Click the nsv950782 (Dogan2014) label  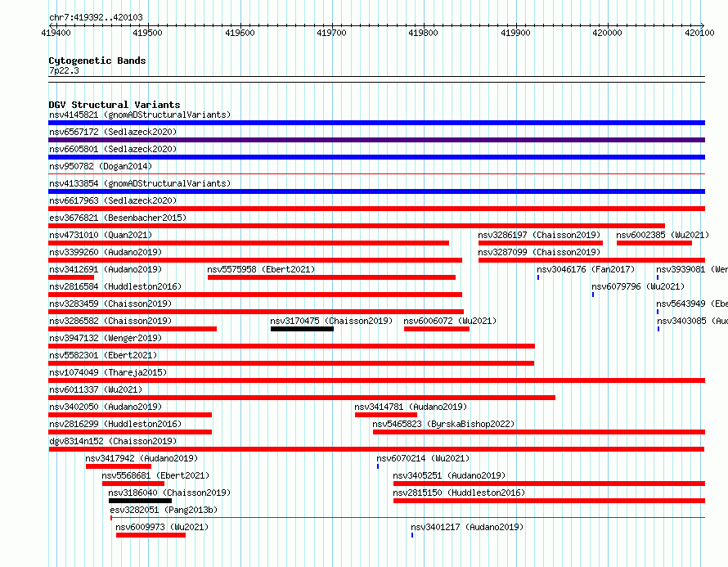pos(101,166)
